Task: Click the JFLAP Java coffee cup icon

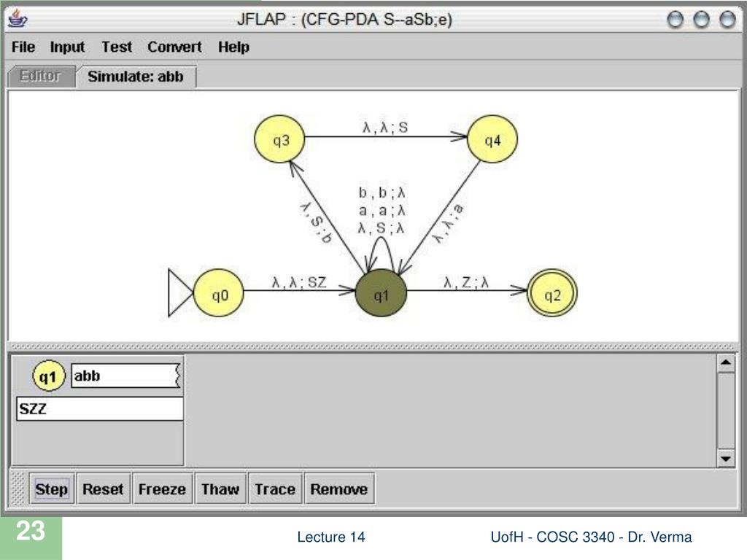Action: [18, 19]
